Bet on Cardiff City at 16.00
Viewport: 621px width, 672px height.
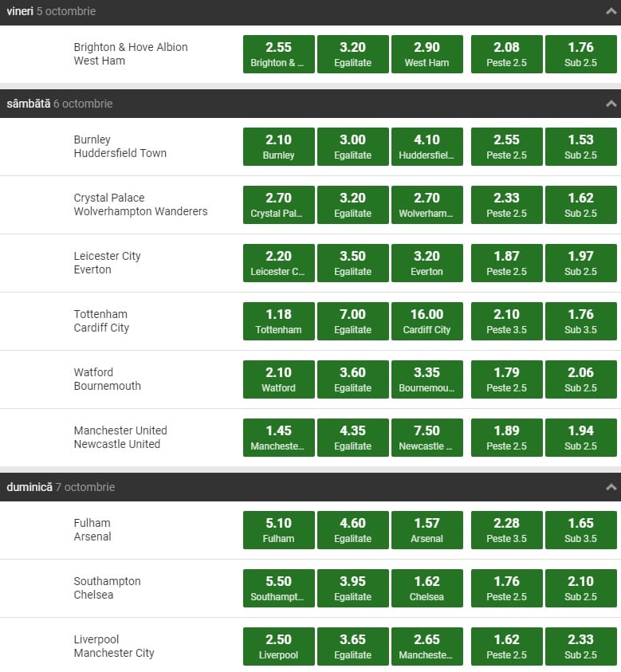click(x=426, y=321)
